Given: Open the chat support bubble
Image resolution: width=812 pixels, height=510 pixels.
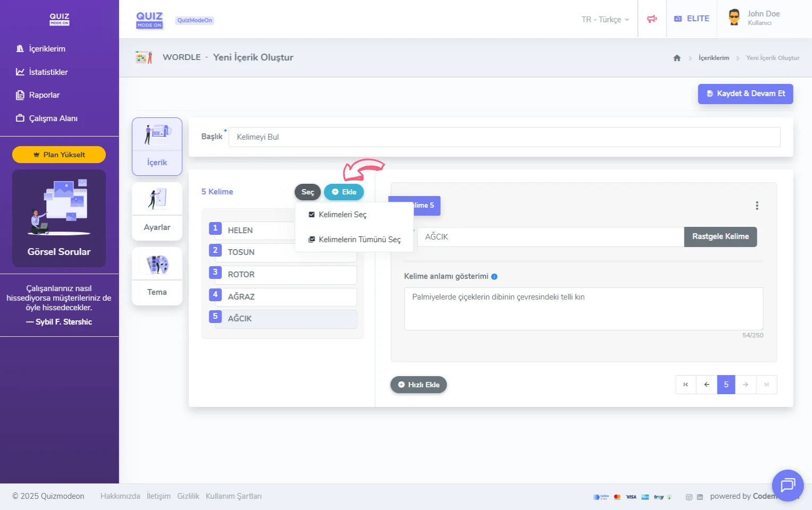Looking at the screenshot, I should click(787, 485).
